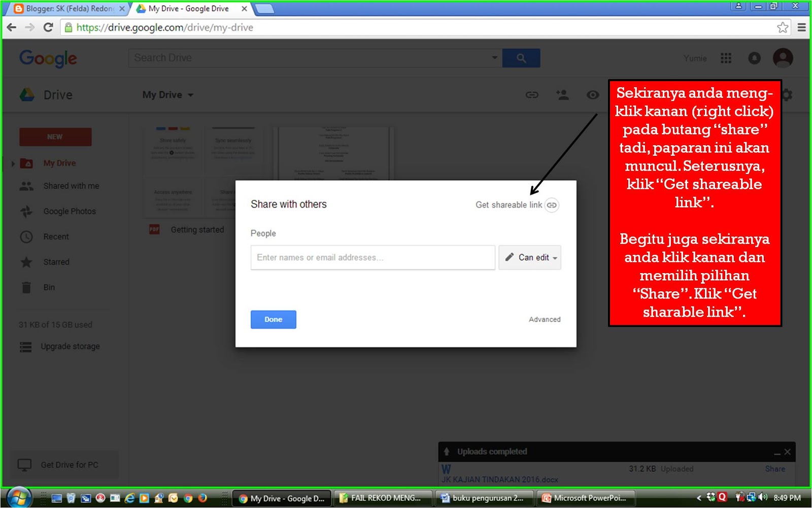Open the Bin folder
Screen dimensions: 812x508
[49, 288]
